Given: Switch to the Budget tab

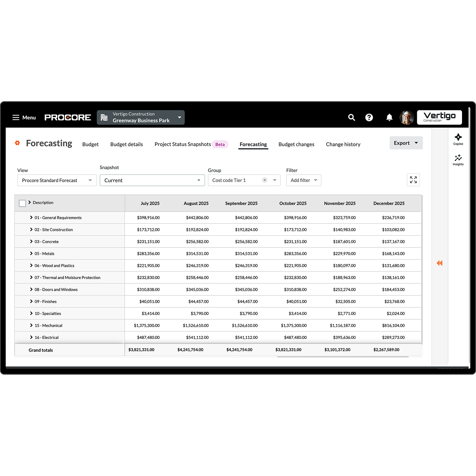Looking at the screenshot, I should [x=90, y=144].
